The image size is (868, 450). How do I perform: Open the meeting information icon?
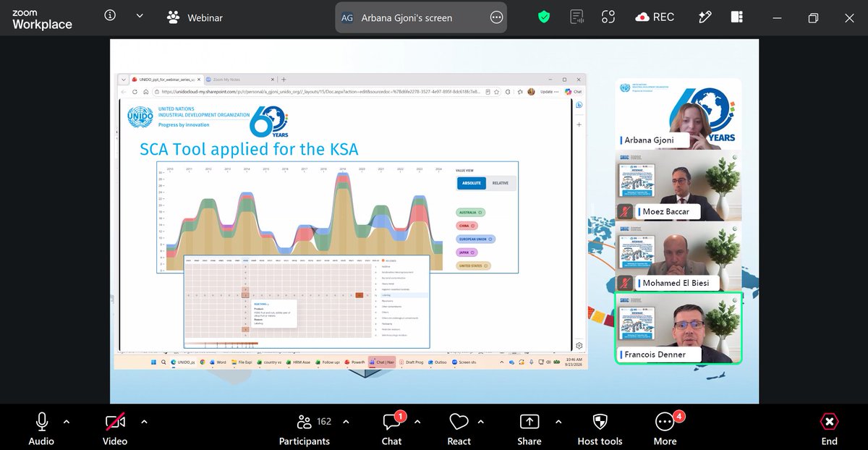pyautogui.click(x=110, y=16)
